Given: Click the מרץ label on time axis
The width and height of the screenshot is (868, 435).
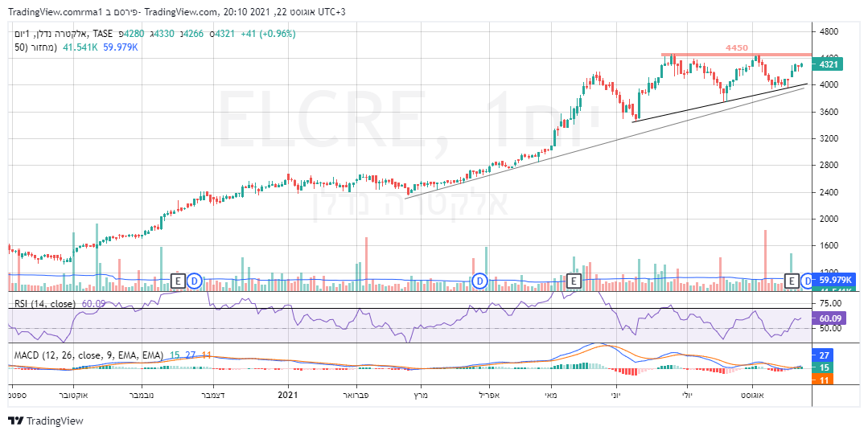Looking at the screenshot, I should (420, 395).
